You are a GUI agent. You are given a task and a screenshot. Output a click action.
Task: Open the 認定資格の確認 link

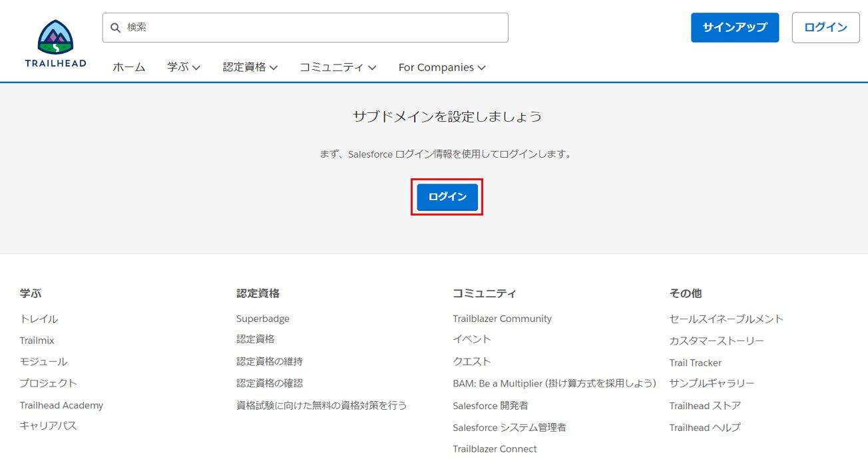coord(270,383)
